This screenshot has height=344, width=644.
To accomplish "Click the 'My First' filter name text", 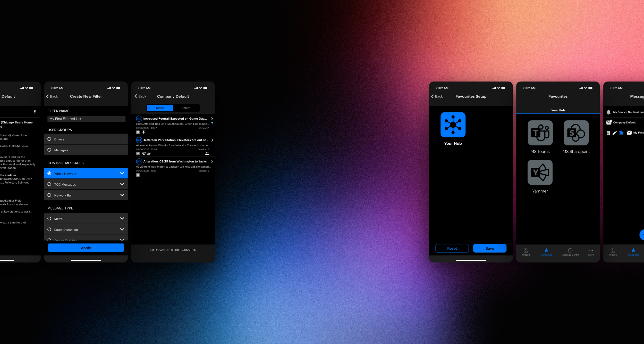I will (x=638, y=133).
